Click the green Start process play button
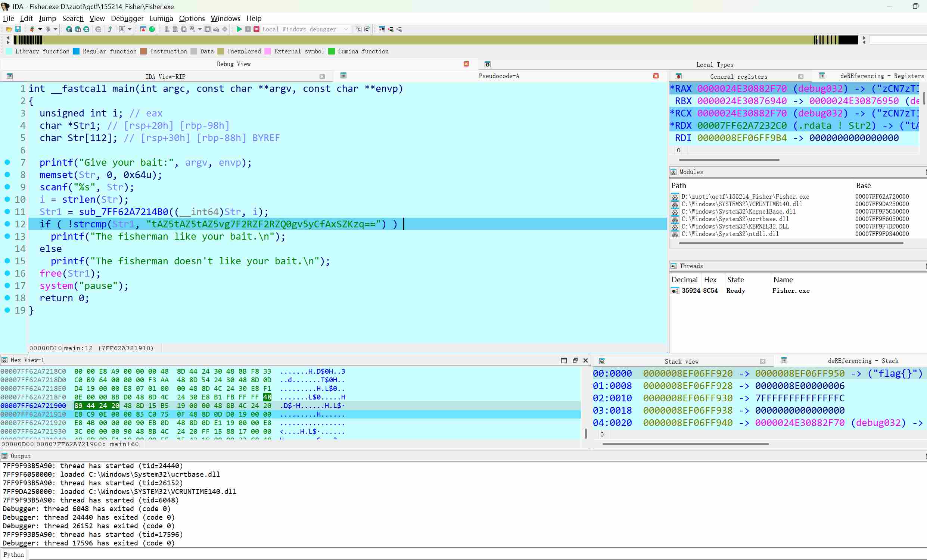927x560 pixels. point(239,29)
